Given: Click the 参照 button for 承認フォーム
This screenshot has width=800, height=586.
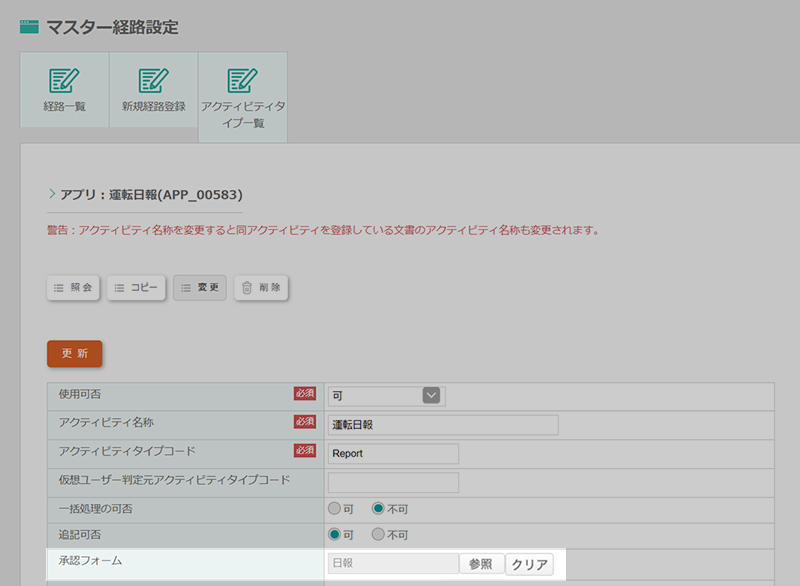Looking at the screenshot, I should click(x=481, y=564).
